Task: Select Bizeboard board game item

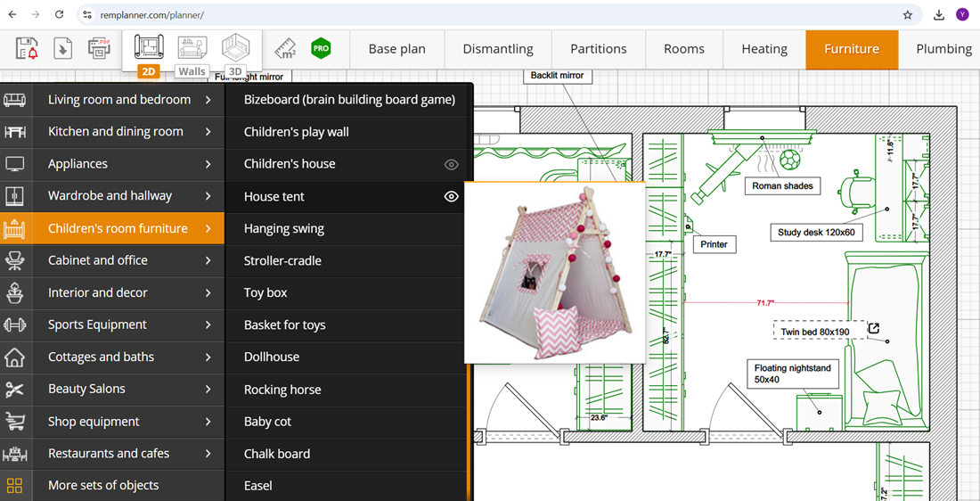Action: pyautogui.click(x=348, y=100)
